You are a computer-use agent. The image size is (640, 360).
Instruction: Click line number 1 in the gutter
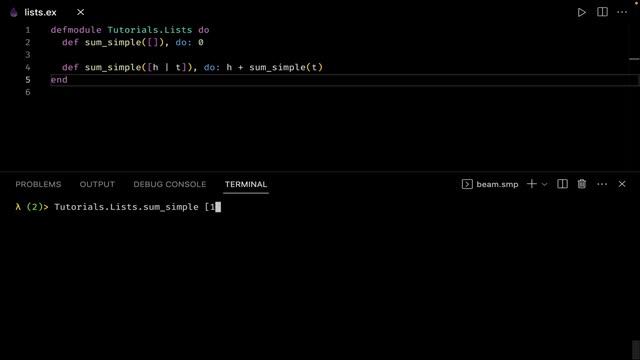(28, 30)
